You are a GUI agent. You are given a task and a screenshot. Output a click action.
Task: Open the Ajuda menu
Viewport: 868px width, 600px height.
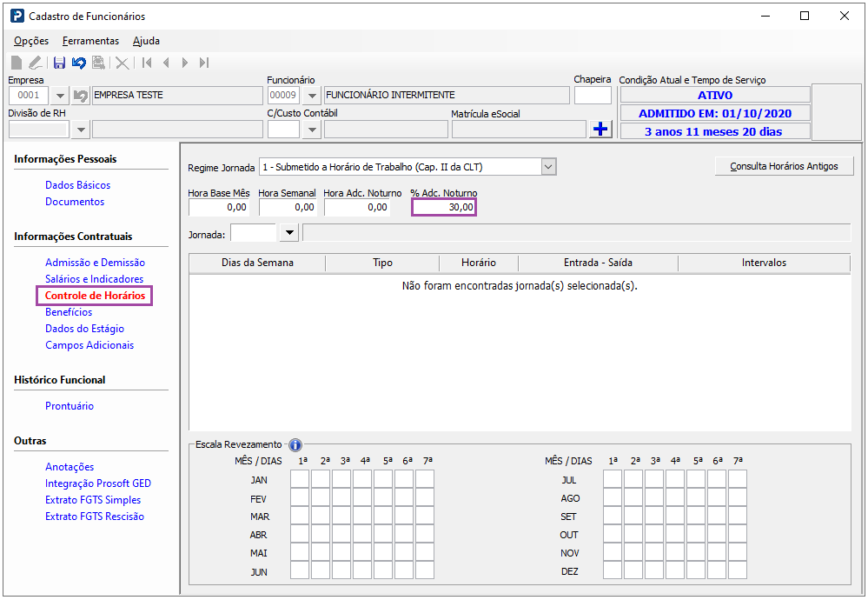tap(146, 41)
